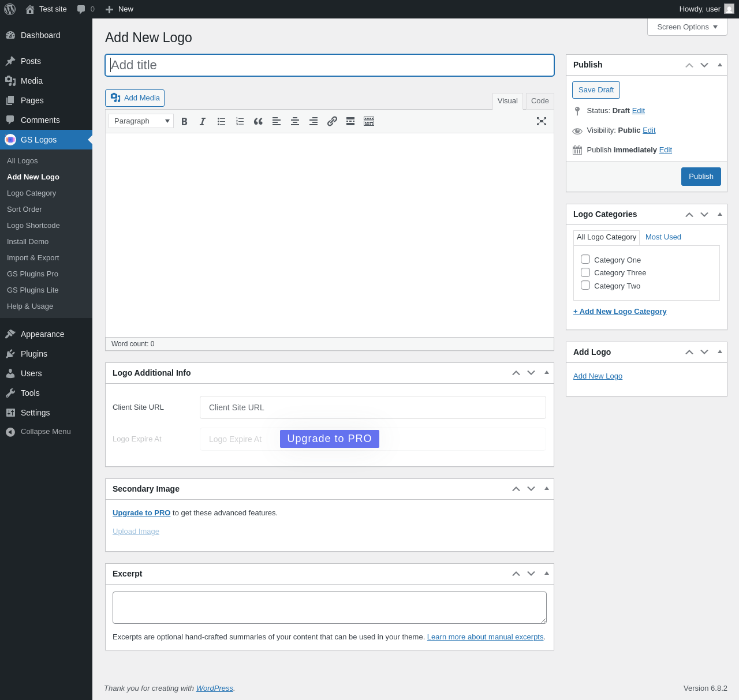
Task: Tick the Category Three checkbox
Action: tap(585, 272)
